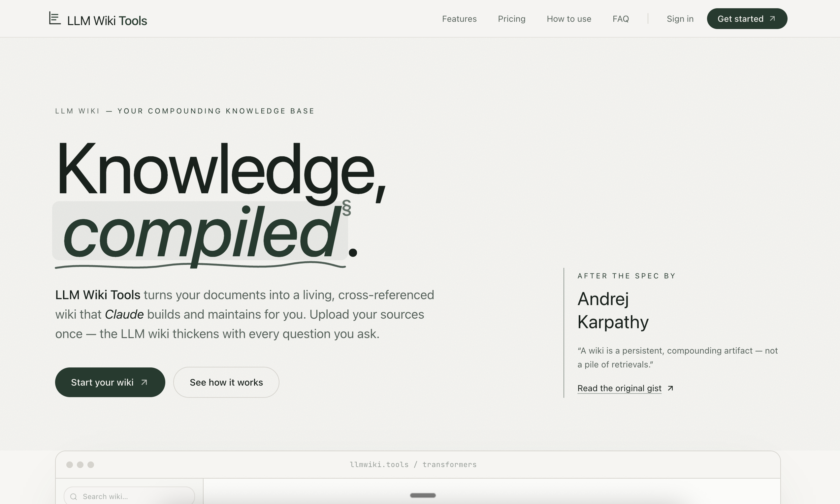Click the Sign in link
The image size is (840, 504).
coord(680,19)
